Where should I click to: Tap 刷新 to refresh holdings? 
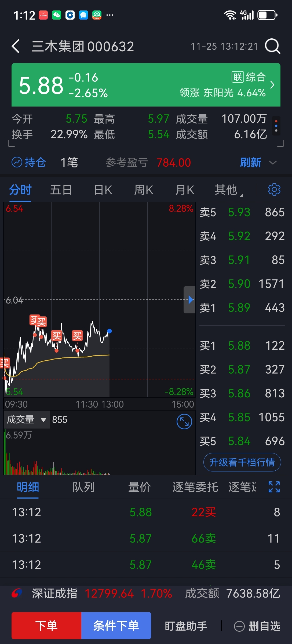(x=250, y=162)
